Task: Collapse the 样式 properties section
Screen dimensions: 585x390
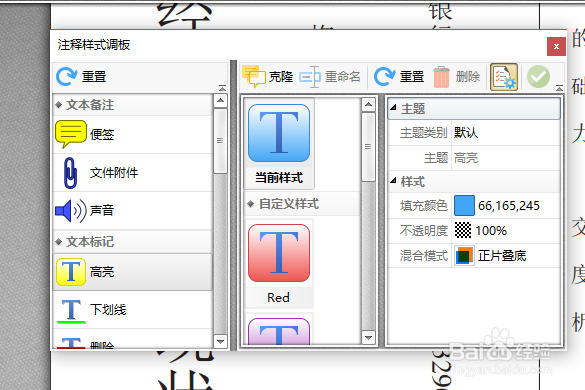Action: (x=393, y=181)
